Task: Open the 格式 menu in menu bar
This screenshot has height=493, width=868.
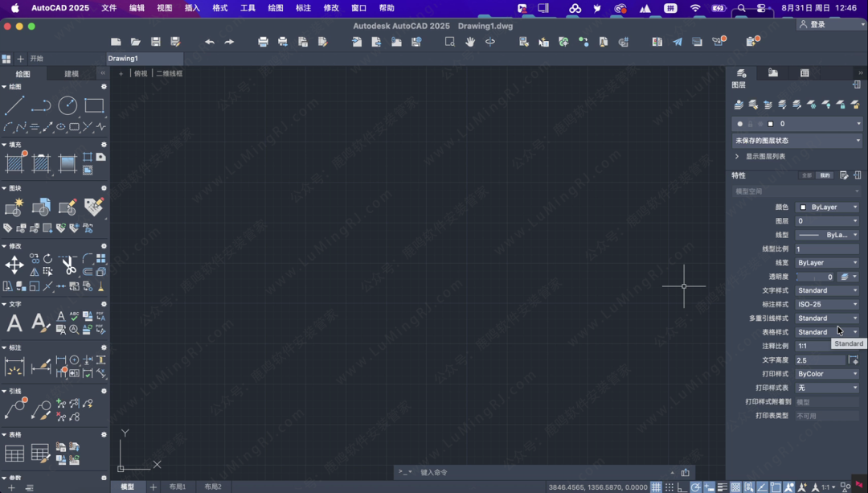Action: (x=219, y=8)
